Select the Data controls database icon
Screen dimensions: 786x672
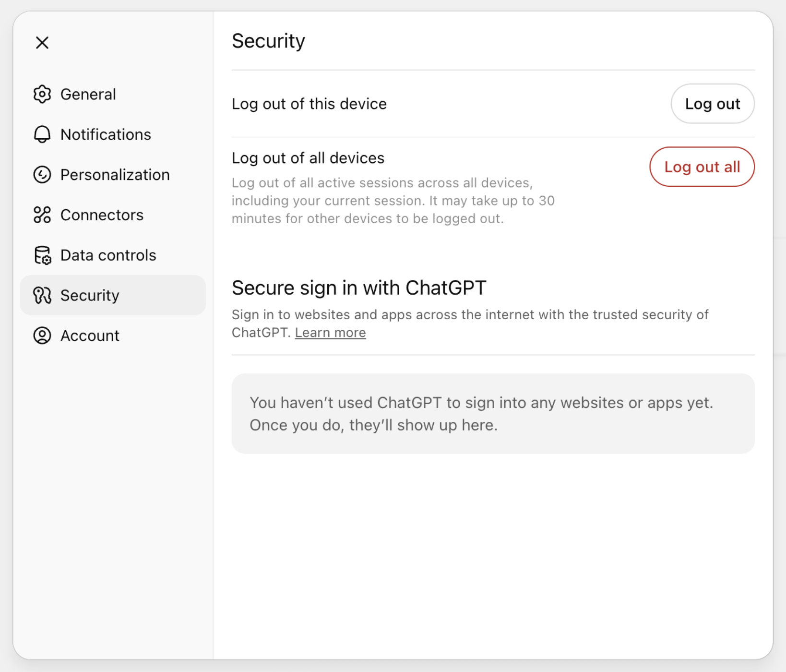tap(42, 255)
